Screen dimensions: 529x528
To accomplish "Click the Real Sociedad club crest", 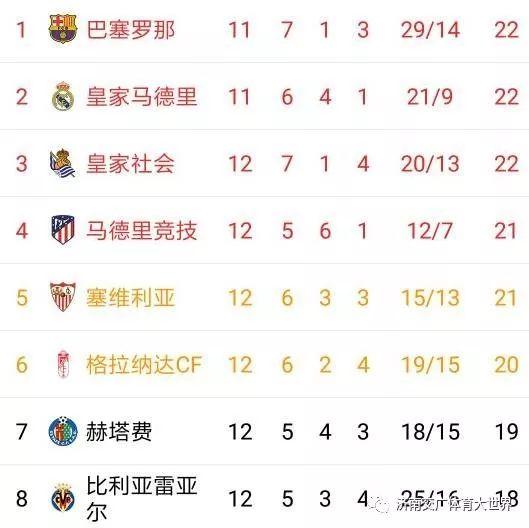I will 62,163.
